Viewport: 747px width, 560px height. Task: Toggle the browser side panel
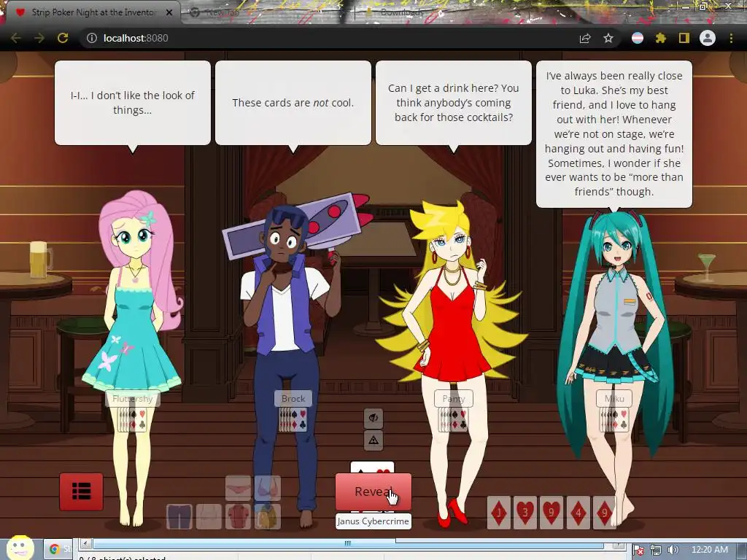pyautogui.click(x=684, y=38)
